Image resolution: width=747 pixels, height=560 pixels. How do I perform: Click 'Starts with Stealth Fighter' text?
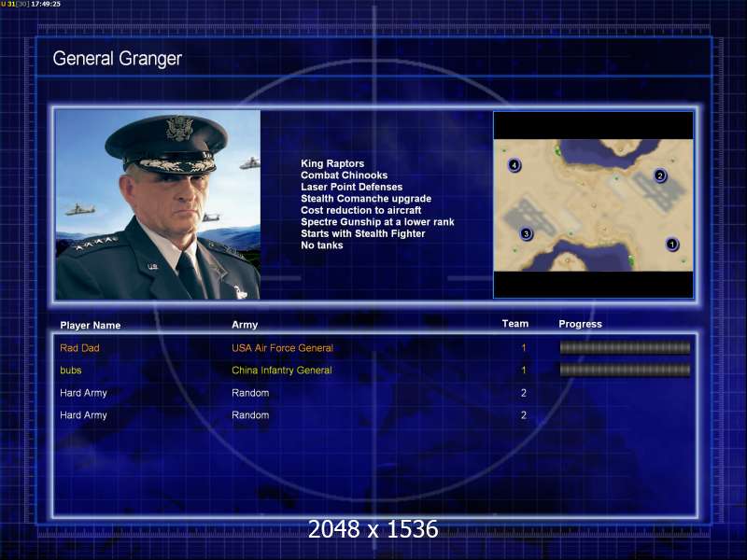tap(363, 233)
